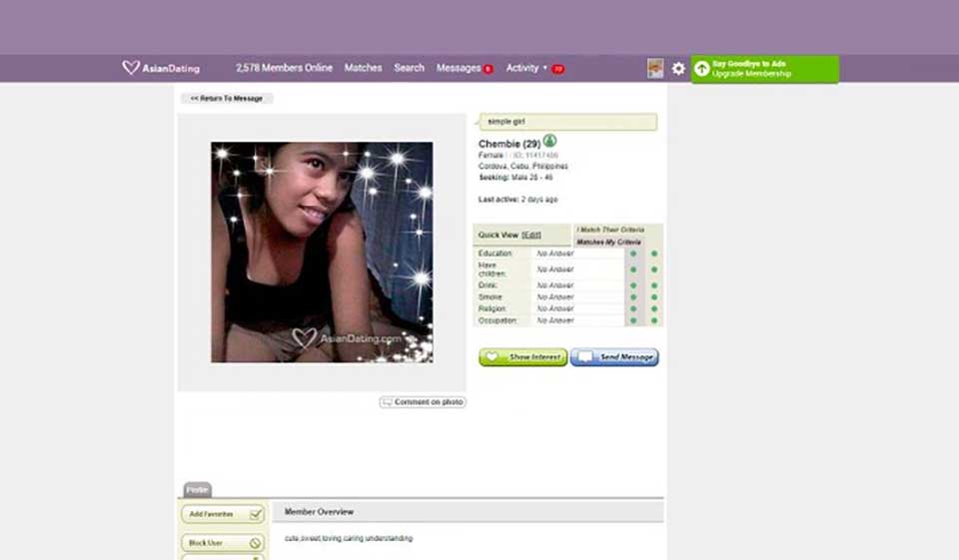Image resolution: width=959 pixels, height=560 pixels.
Task: Click the AsianDating heart logo
Action: pos(131,68)
